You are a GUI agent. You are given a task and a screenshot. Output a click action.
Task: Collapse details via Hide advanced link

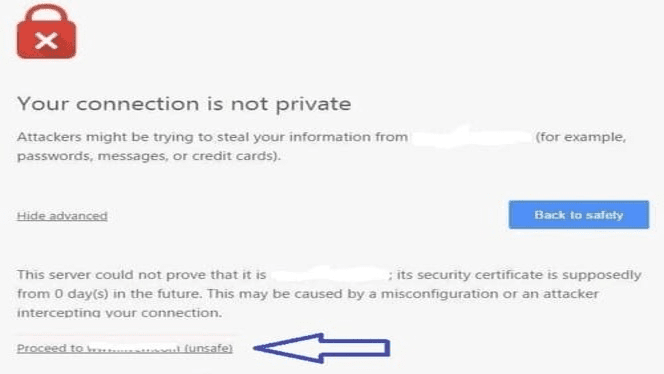pos(62,216)
